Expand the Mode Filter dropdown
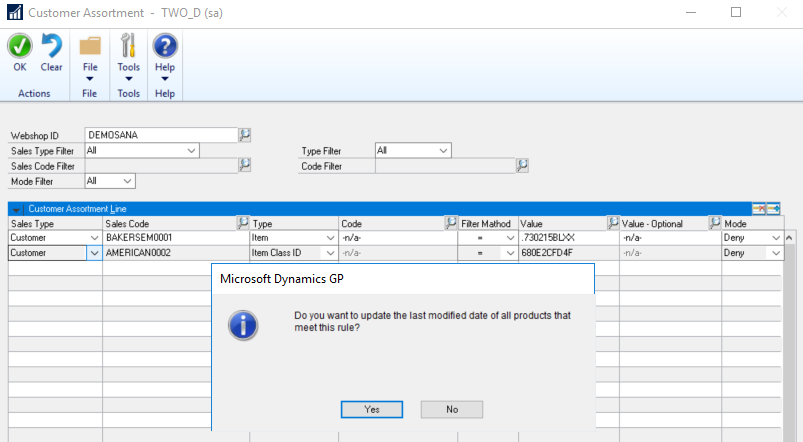 127,181
